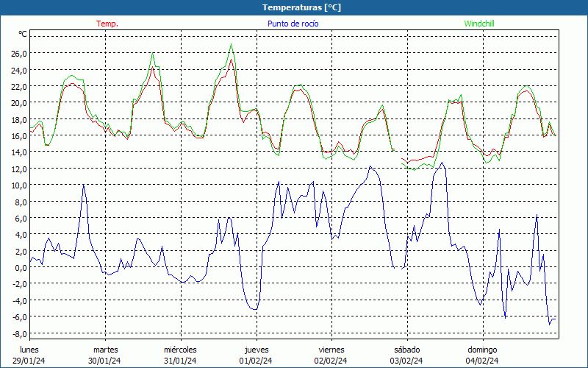Click the 6,0 y-axis value
The image size is (588, 368).
[21, 218]
